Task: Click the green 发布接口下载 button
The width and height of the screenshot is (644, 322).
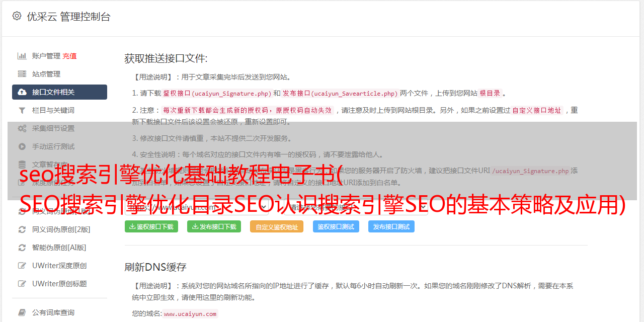Action: click(214, 226)
